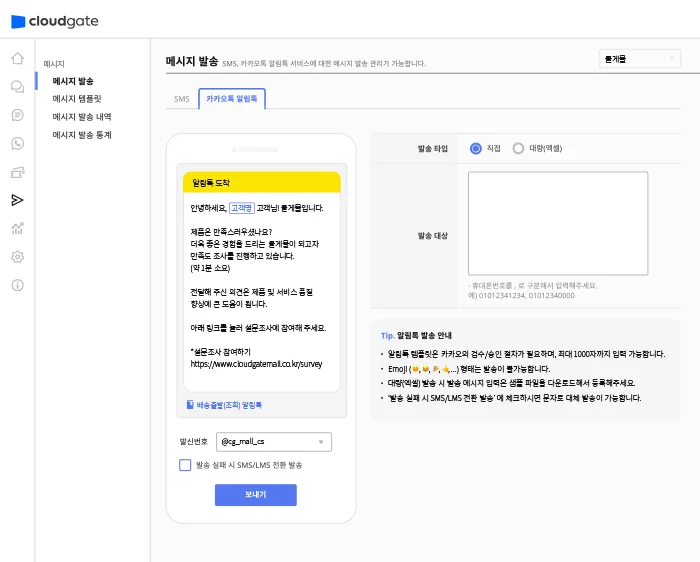Open the chat bubbles icon in sidebar
The width and height of the screenshot is (700, 562).
17,87
